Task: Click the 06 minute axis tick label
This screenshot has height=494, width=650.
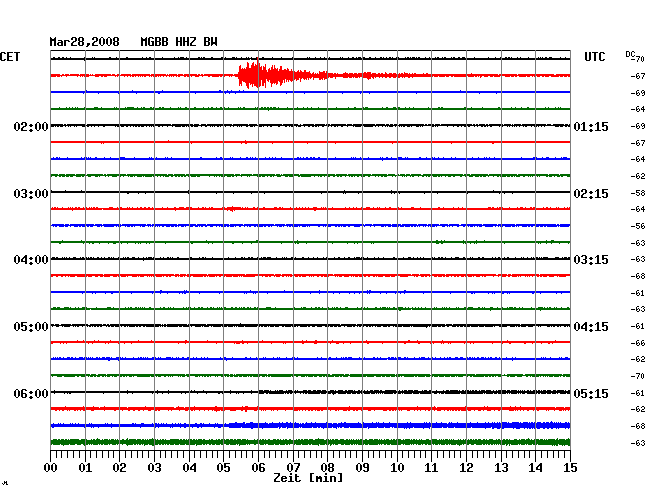Action: coord(258,468)
